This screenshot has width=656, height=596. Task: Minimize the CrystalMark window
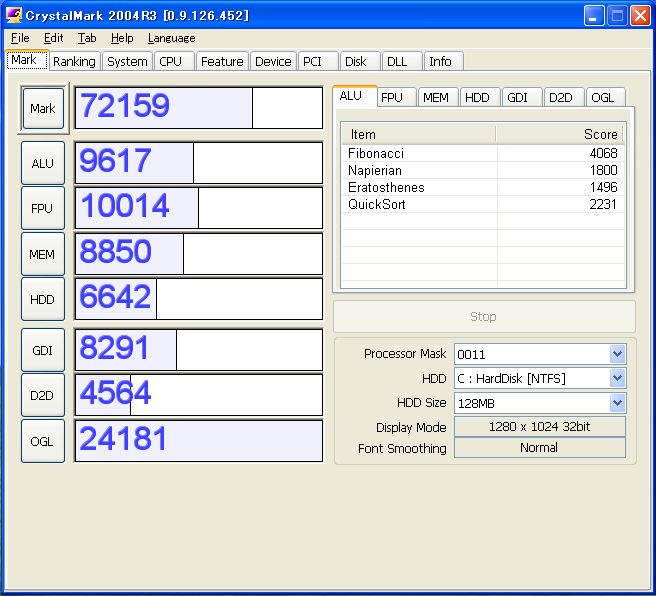click(x=594, y=16)
